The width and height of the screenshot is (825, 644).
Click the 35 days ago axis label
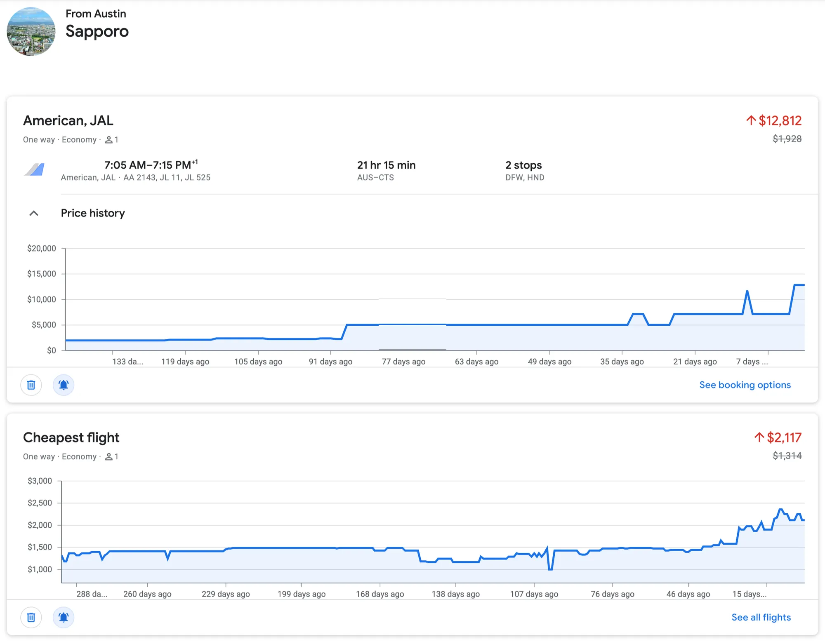[622, 362]
